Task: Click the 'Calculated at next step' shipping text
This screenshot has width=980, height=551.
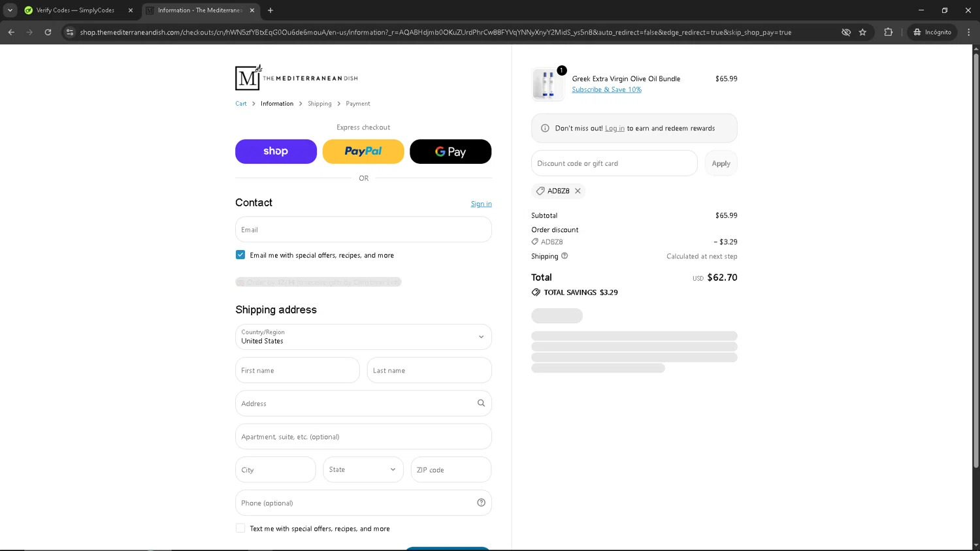Action: pos(702,257)
